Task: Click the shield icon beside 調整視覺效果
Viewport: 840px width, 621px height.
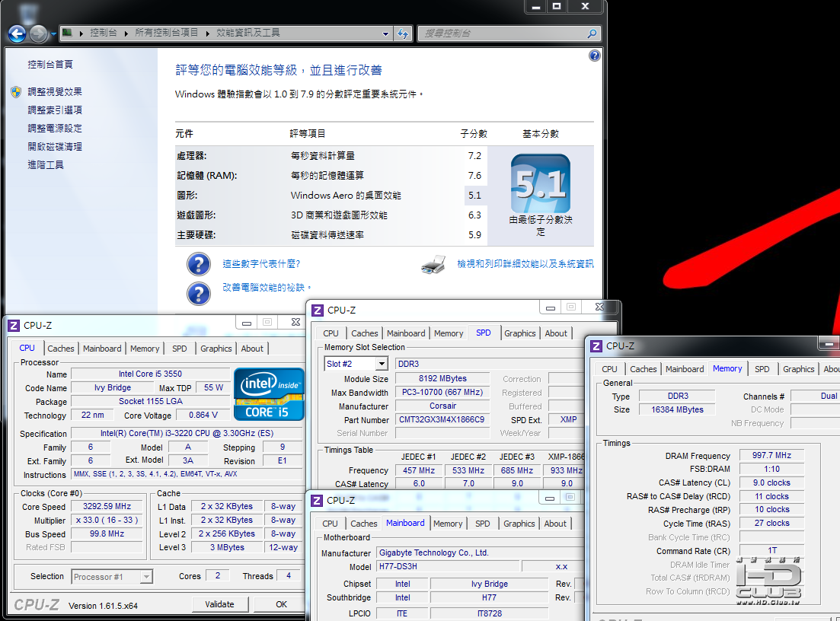Action: (x=16, y=92)
